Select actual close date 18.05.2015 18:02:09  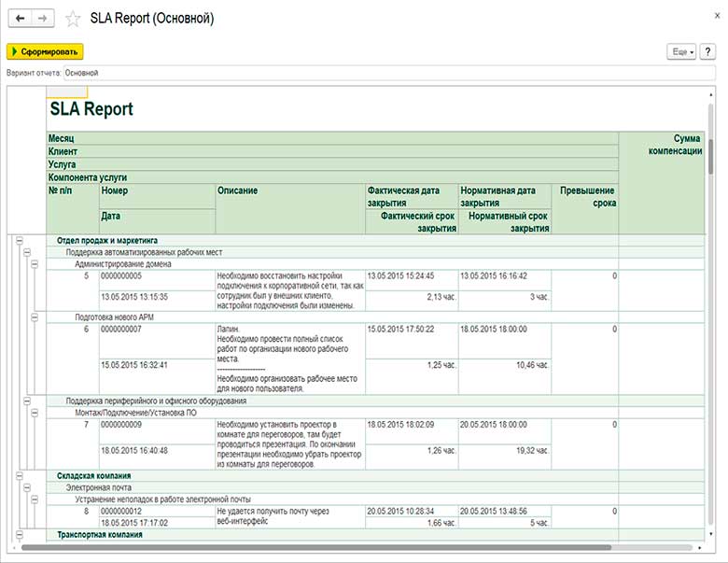[x=412, y=431]
